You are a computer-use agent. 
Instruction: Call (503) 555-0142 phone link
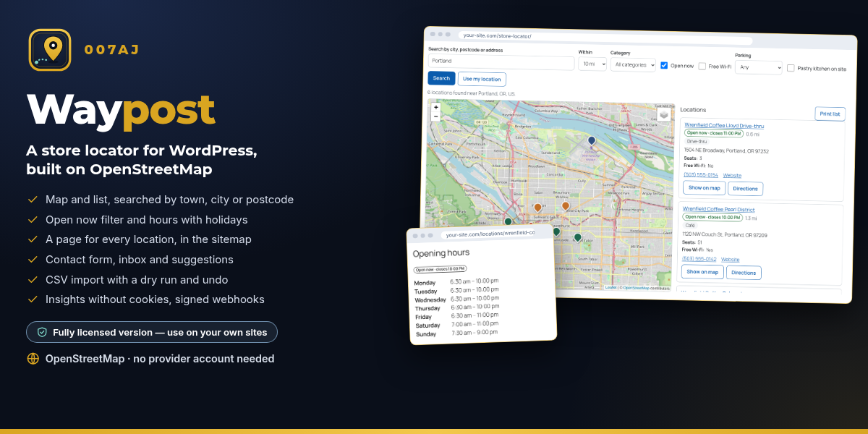point(699,259)
